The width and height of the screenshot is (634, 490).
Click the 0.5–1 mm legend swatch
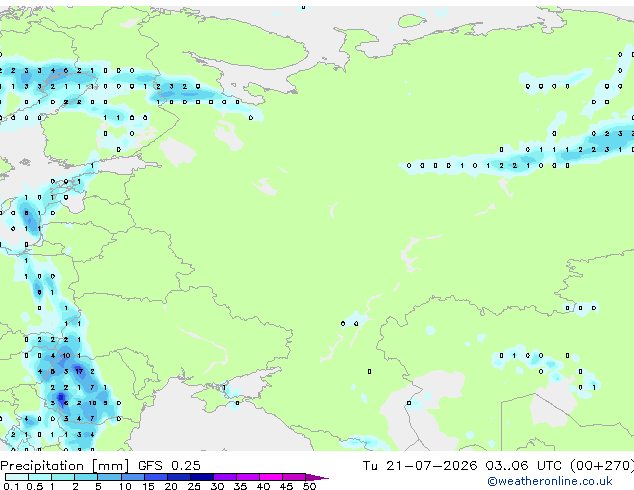pyautogui.click(x=40, y=477)
